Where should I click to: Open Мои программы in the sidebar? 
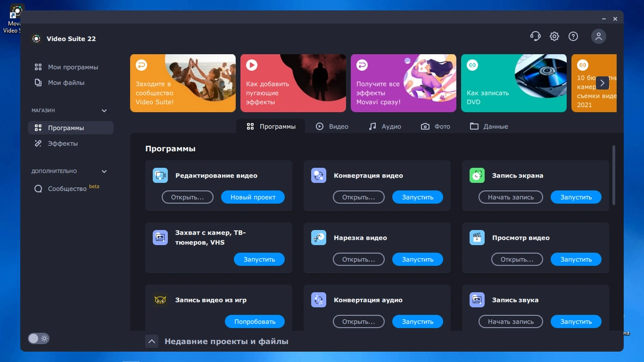pyautogui.click(x=70, y=67)
